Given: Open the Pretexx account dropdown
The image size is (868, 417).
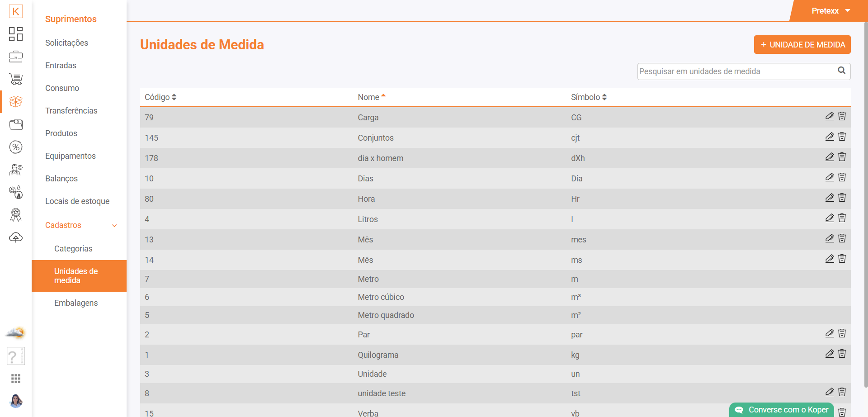Looking at the screenshot, I should click(830, 11).
